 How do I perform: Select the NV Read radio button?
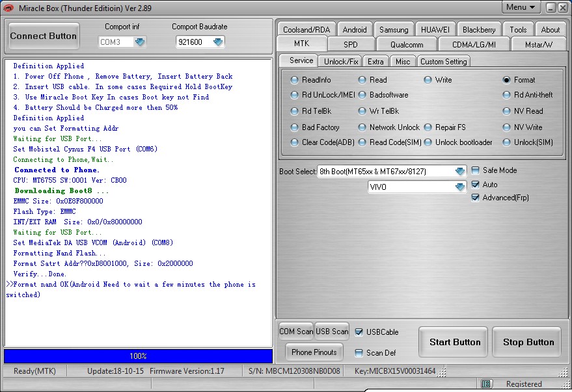tap(506, 111)
